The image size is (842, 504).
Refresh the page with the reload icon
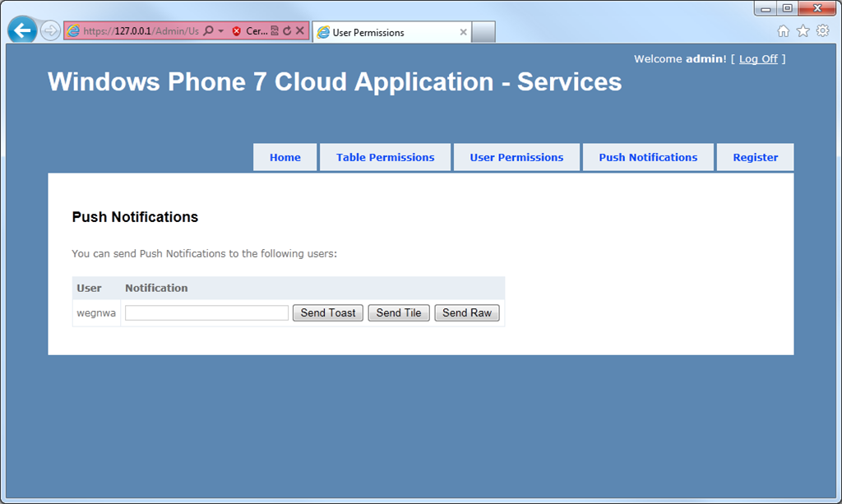point(287,30)
